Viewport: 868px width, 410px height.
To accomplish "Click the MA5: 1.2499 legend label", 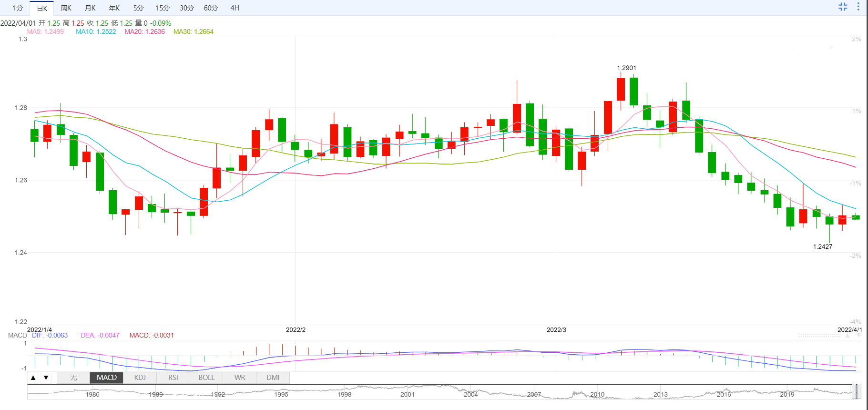I will [x=45, y=31].
